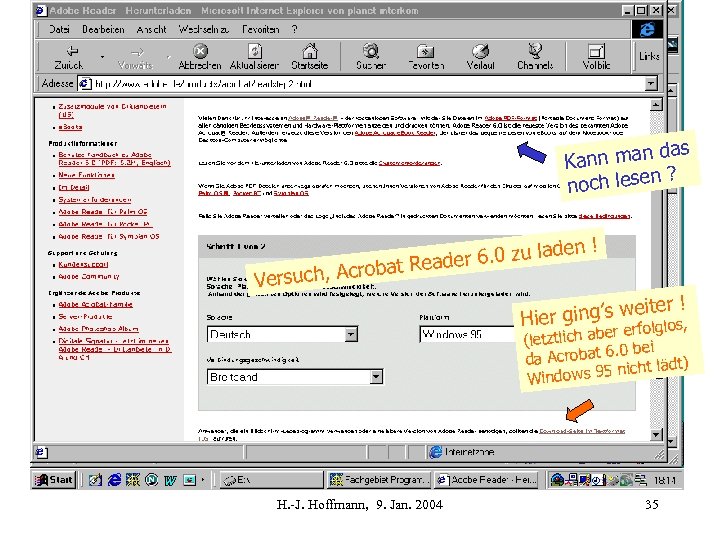Open the Bearbeiten menu
The height and width of the screenshot is (540, 720).
pos(103,29)
